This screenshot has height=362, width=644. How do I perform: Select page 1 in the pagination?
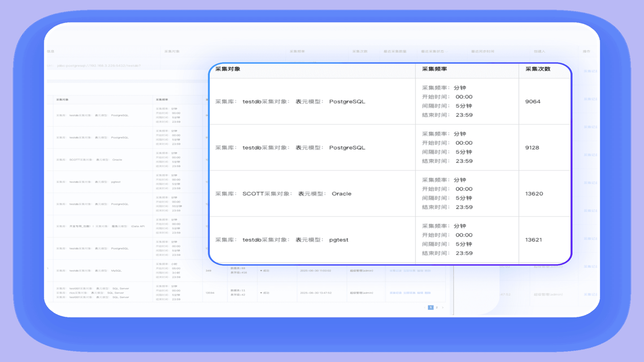(431, 307)
